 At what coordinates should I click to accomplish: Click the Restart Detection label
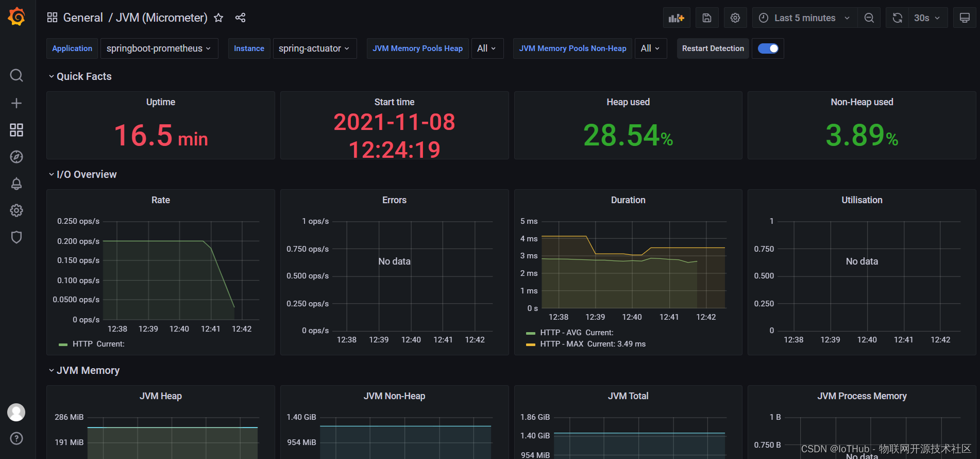click(713, 48)
